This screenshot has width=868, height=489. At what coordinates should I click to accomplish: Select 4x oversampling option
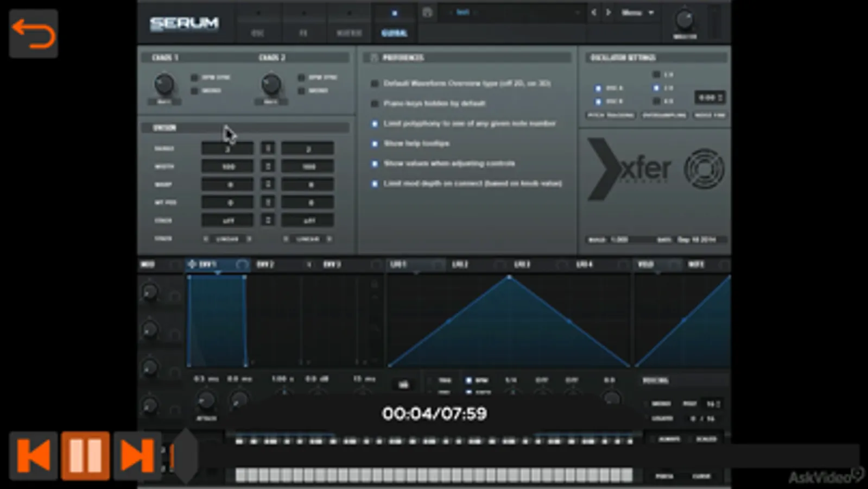click(656, 101)
